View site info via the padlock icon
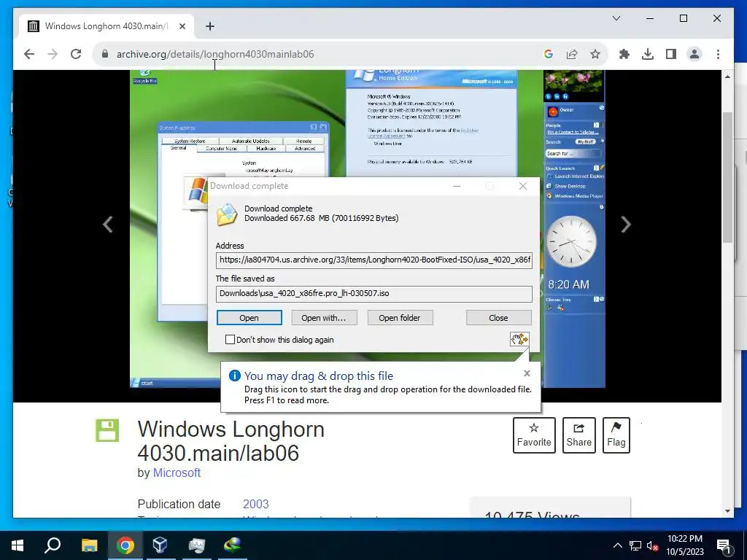Viewport: 747px width, 560px height. (105, 54)
